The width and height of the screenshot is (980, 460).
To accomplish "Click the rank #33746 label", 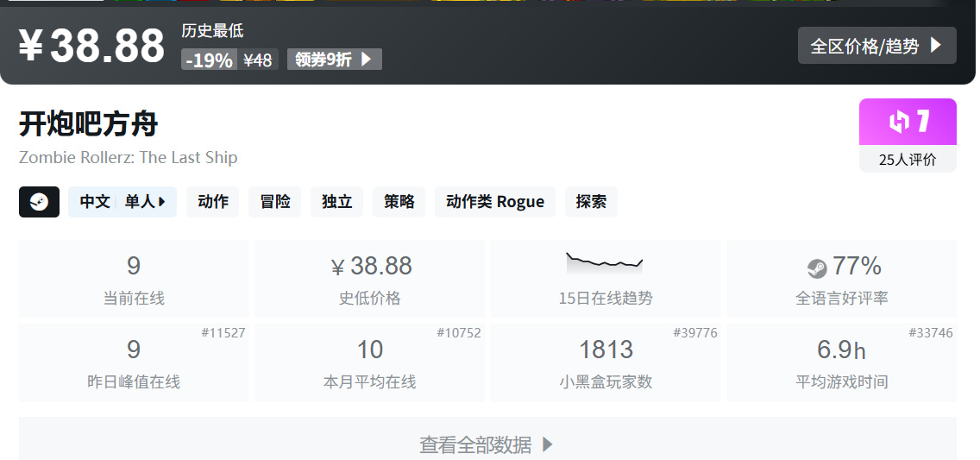I will (x=931, y=332).
